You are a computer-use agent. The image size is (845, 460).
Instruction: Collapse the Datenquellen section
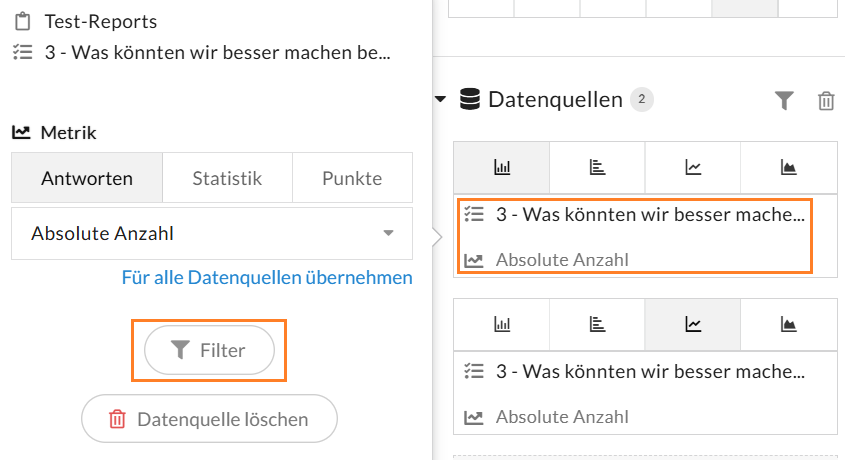click(x=440, y=100)
